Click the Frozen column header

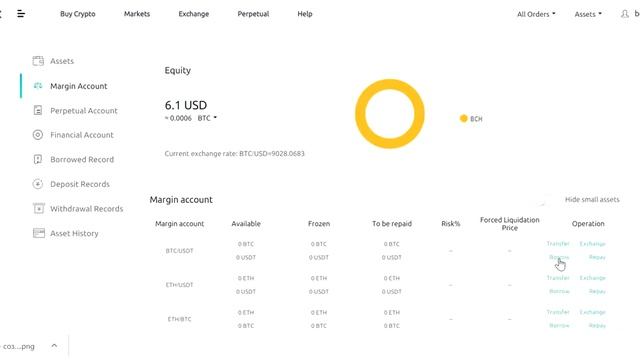(x=319, y=224)
